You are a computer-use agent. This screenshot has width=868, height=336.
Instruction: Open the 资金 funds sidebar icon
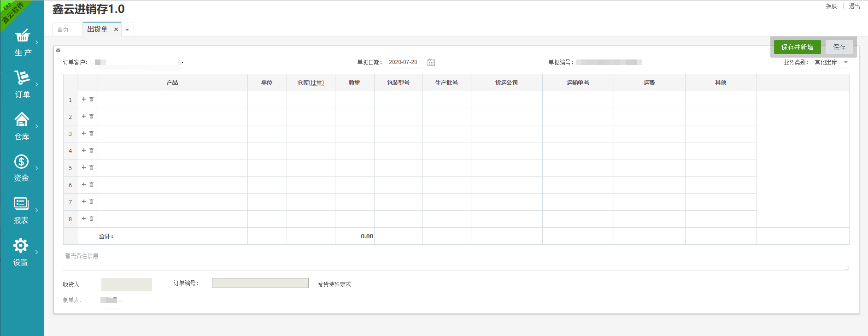pyautogui.click(x=21, y=162)
